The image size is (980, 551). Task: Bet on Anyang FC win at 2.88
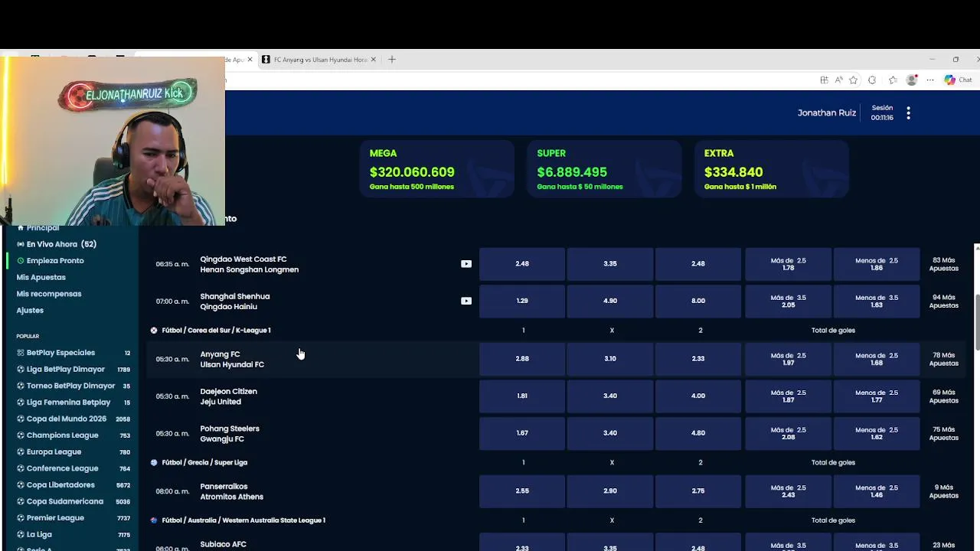pos(522,359)
